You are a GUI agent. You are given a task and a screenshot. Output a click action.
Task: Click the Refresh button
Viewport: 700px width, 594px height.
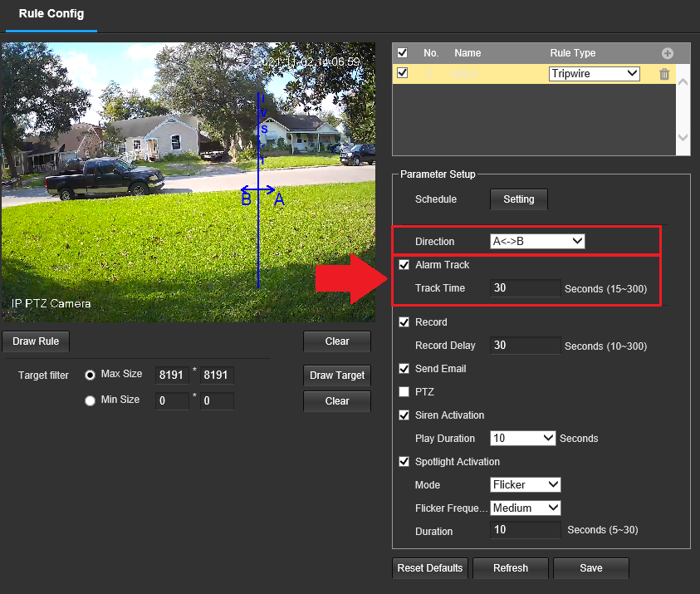[x=511, y=568]
